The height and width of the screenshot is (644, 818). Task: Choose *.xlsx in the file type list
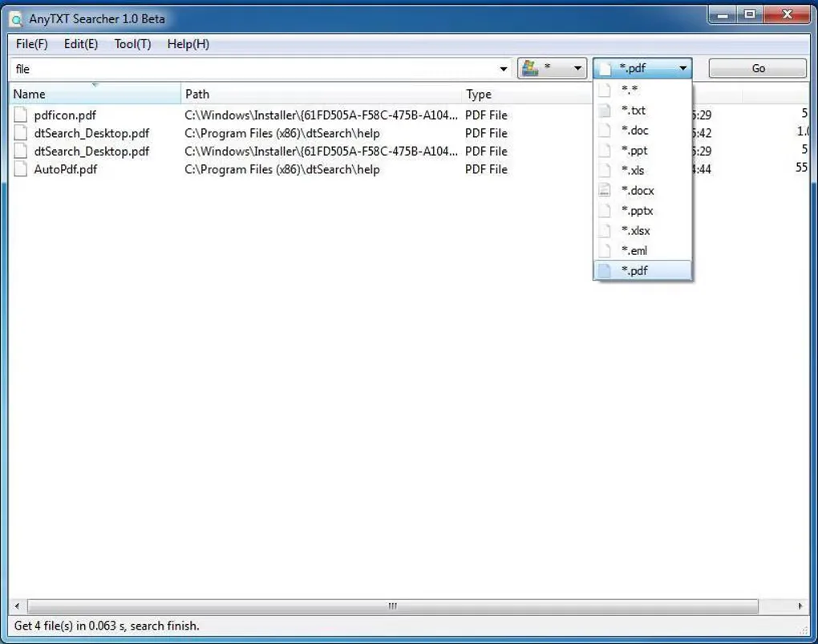click(642, 231)
